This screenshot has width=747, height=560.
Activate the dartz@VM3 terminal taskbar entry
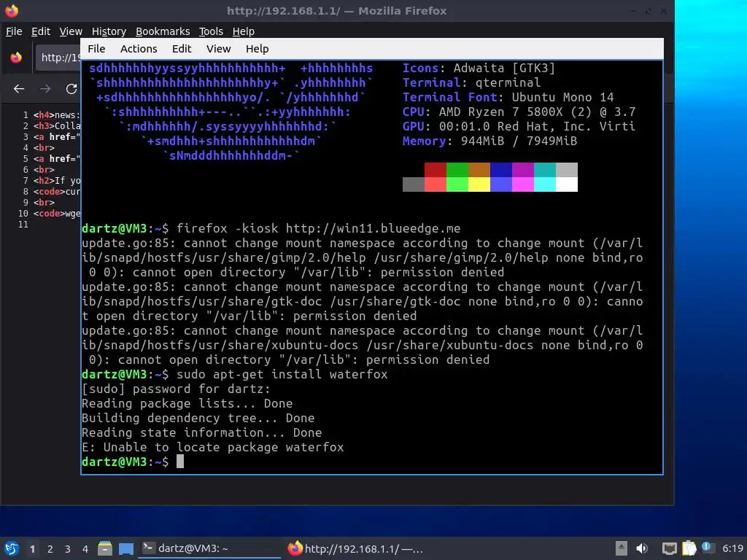click(x=209, y=548)
